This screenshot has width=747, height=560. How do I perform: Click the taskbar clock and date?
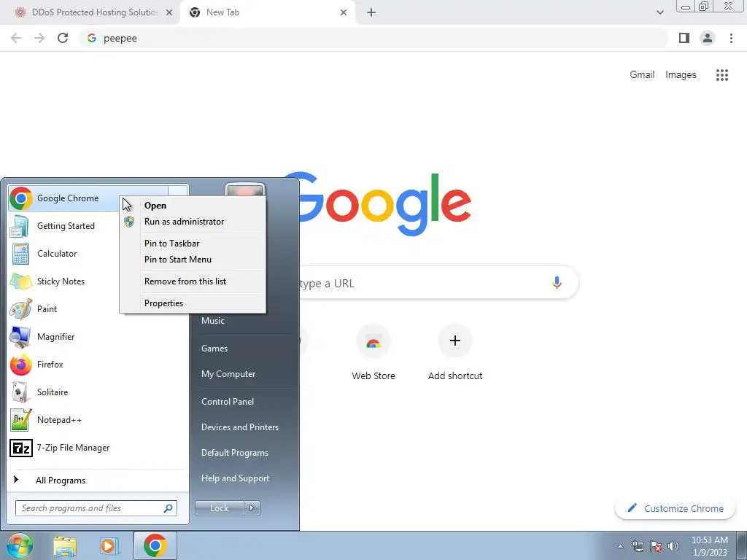709,546
